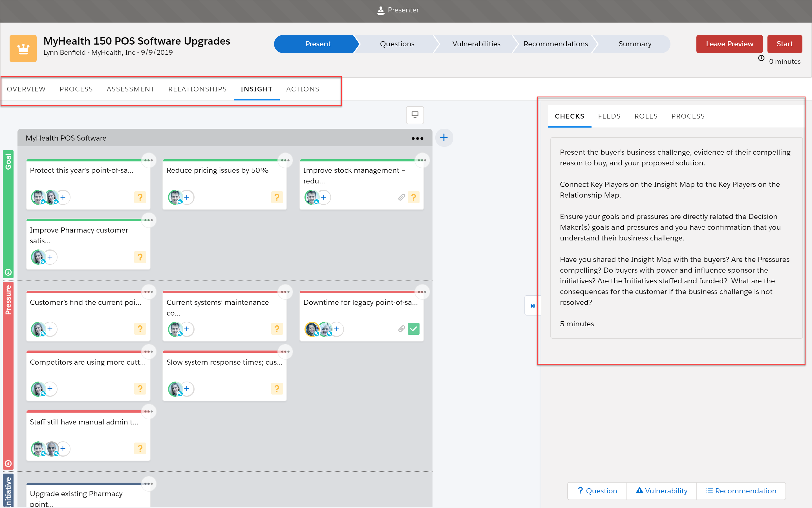Click the red Start button
This screenshot has height=508, width=812.
tap(784, 44)
